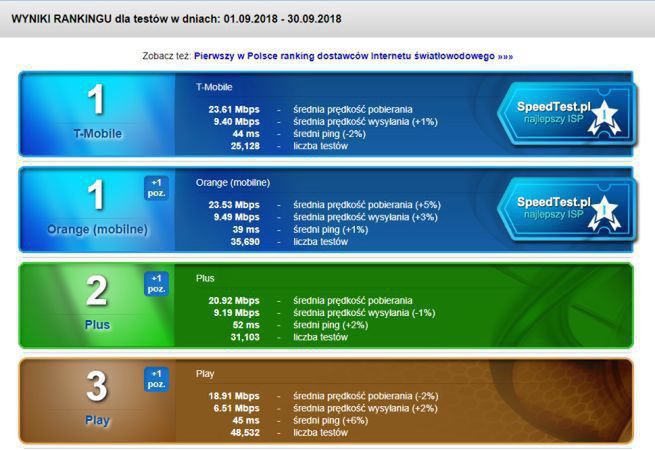Click Play test count 48,532
This screenshot has height=450, width=655.
(x=245, y=432)
